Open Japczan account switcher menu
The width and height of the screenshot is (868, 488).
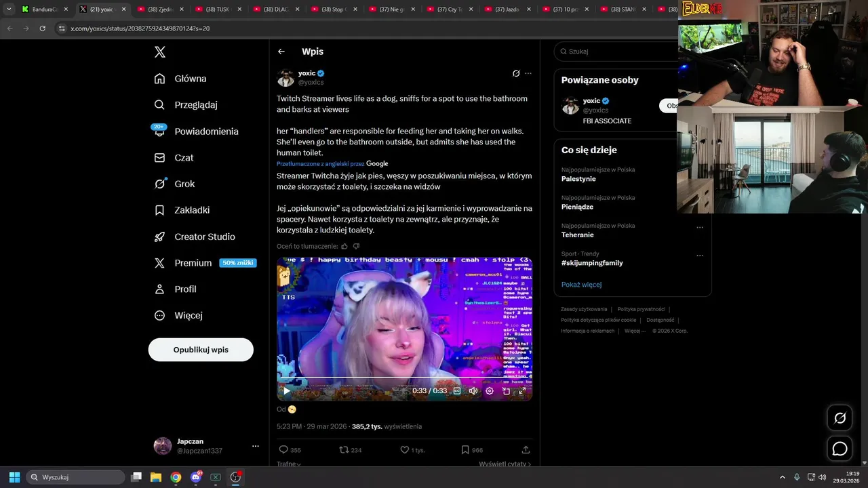coord(255,446)
